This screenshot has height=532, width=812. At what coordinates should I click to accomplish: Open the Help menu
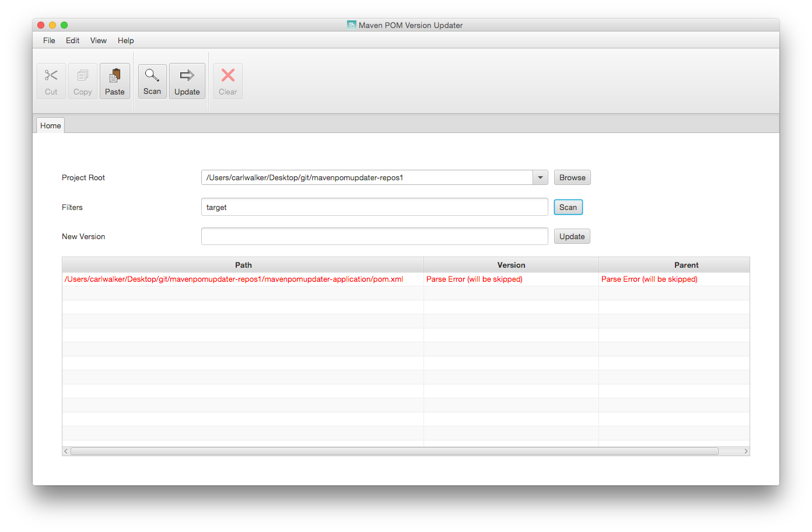(x=126, y=40)
